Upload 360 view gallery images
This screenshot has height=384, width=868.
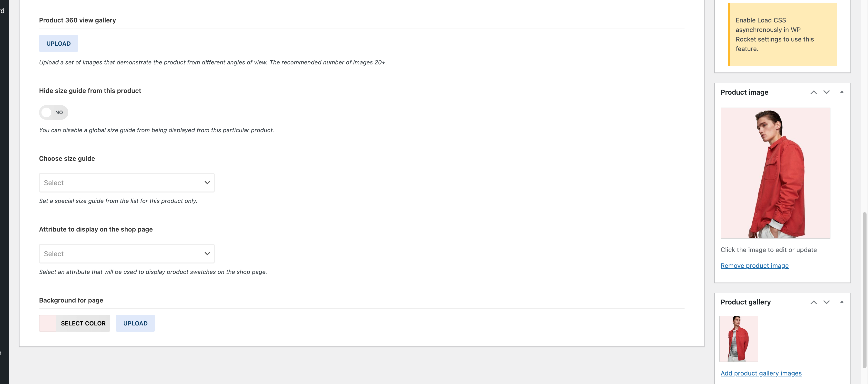coord(58,43)
